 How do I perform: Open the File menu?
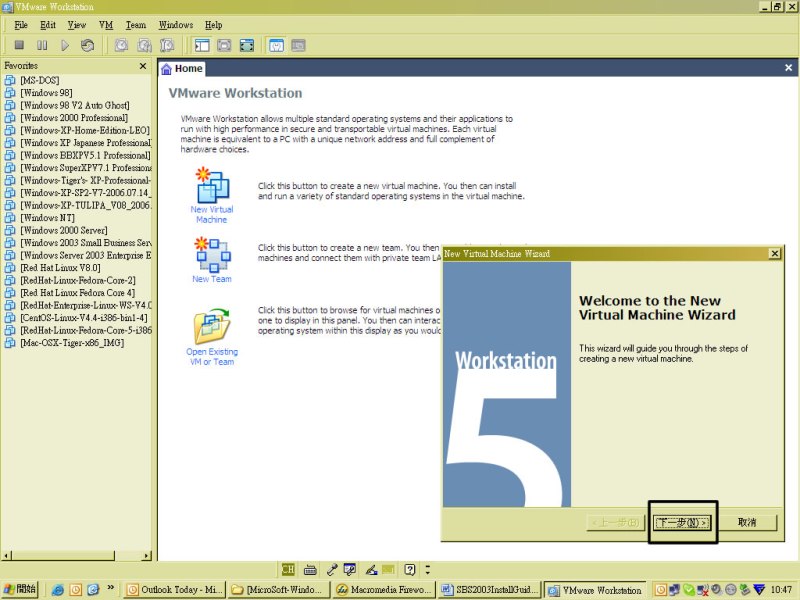point(21,25)
